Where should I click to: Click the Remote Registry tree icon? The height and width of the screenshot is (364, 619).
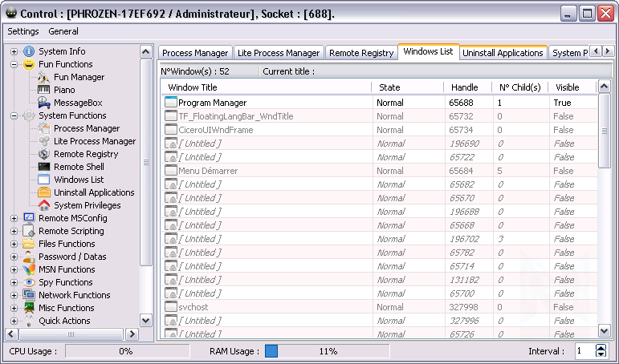pyautogui.click(x=44, y=154)
